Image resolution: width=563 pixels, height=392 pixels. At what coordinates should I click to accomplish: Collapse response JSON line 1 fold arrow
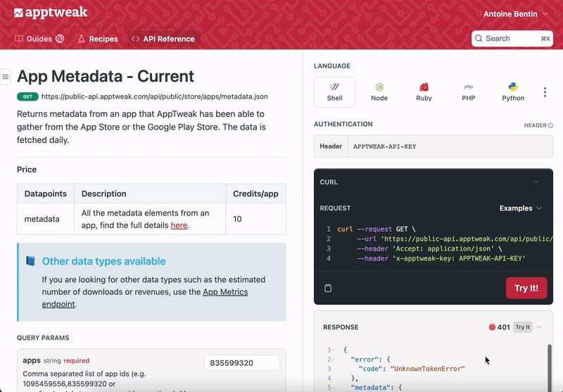tap(333, 350)
